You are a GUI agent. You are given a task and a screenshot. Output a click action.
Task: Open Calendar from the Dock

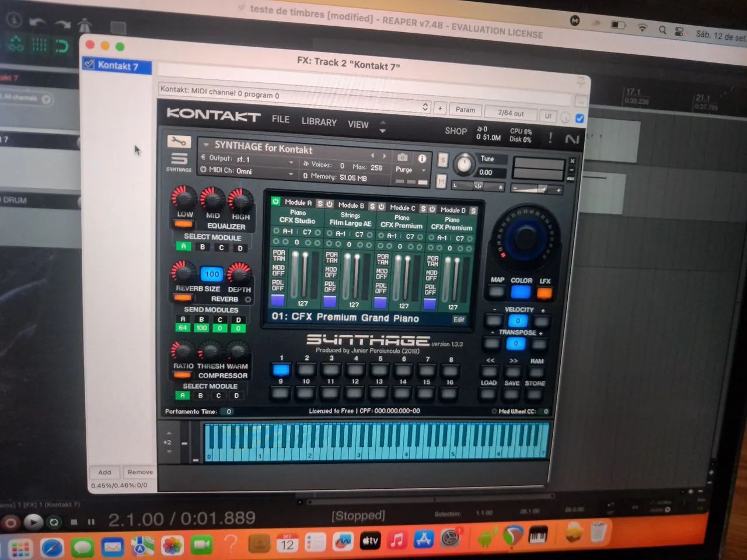pyautogui.click(x=287, y=543)
